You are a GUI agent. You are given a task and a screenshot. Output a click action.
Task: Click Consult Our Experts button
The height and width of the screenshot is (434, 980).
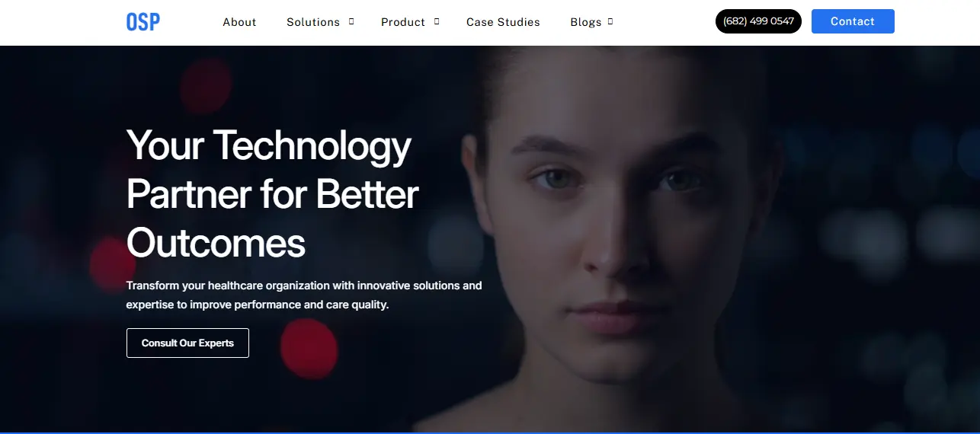(x=187, y=343)
